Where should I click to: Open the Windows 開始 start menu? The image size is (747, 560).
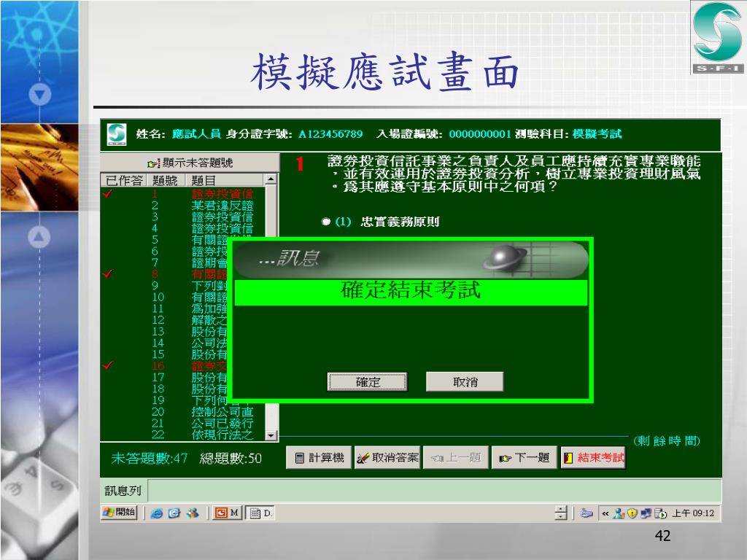[x=119, y=513]
